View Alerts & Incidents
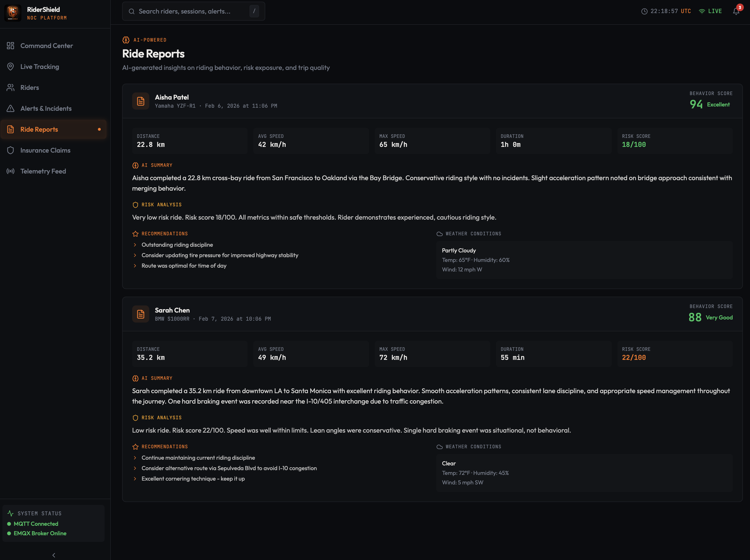750x560 pixels. point(46,108)
